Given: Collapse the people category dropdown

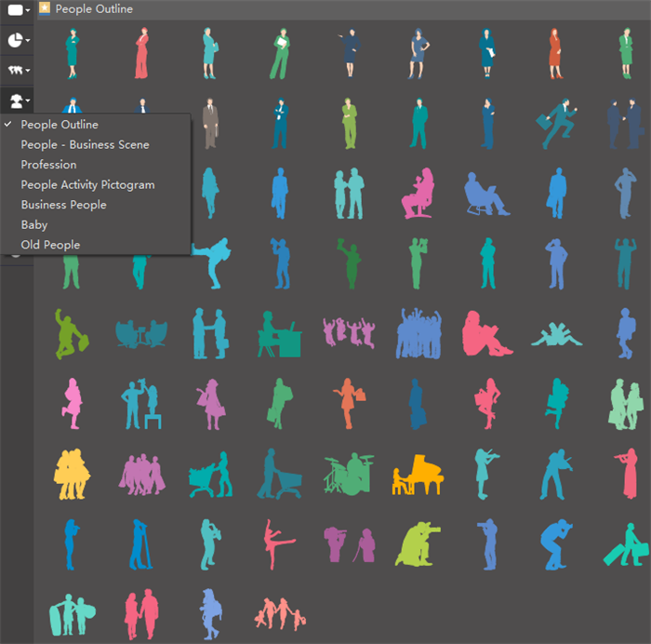Looking at the screenshot, I should [x=18, y=100].
